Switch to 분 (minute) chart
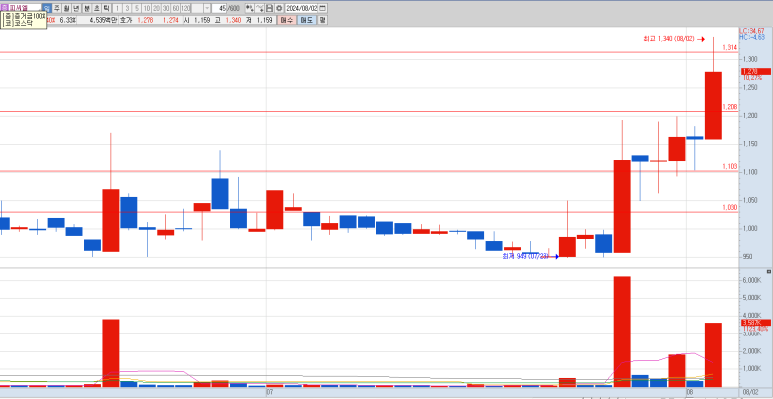The width and height of the screenshot is (773, 399). tap(87, 8)
